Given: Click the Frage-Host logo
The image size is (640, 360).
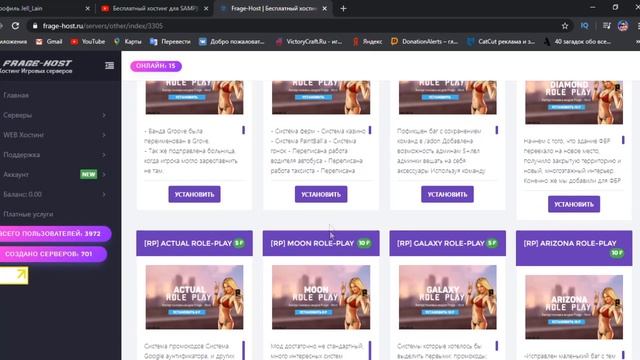Looking at the screenshot, I should coord(37,66).
